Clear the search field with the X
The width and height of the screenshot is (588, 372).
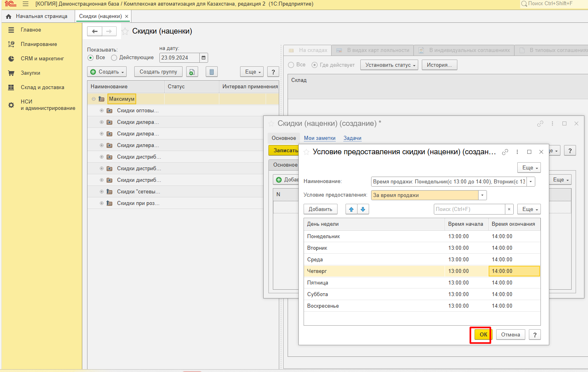pos(509,209)
